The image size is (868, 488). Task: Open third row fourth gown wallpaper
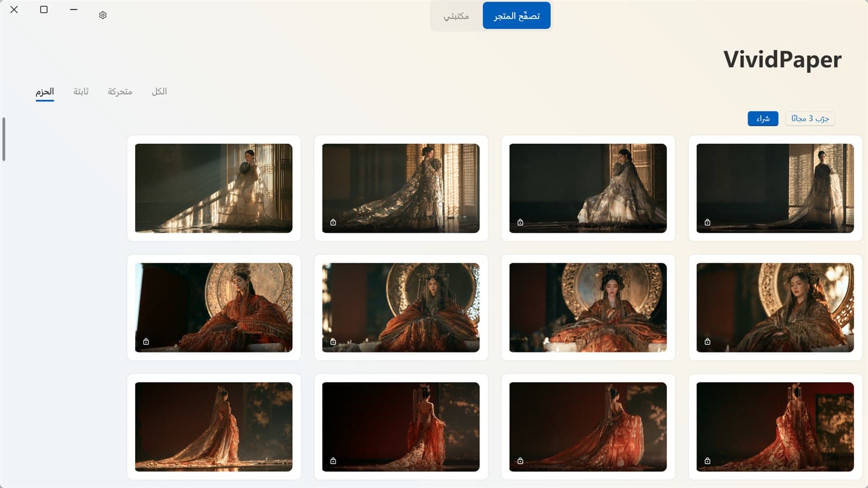point(775,427)
